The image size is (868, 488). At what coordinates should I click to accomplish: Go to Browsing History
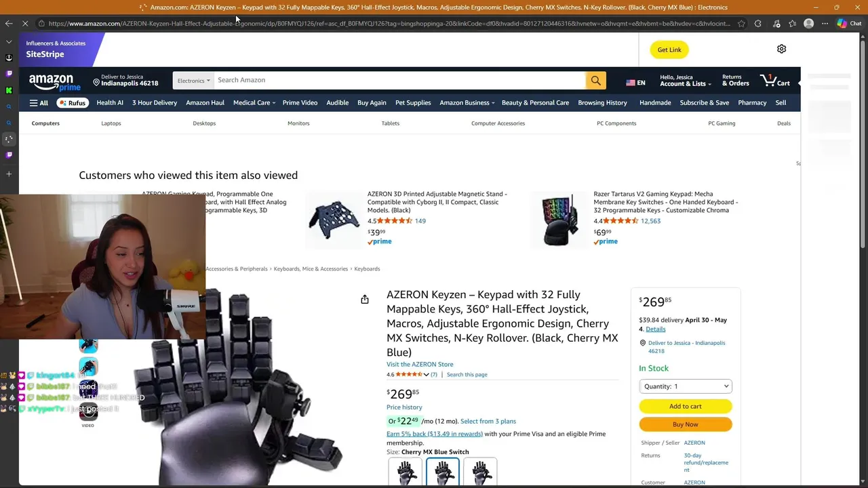602,103
